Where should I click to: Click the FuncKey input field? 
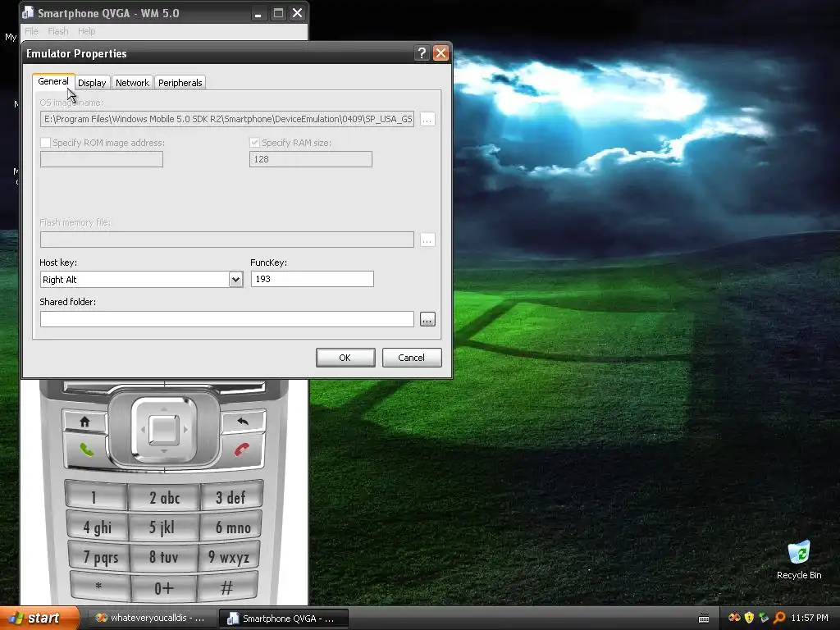pos(312,279)
